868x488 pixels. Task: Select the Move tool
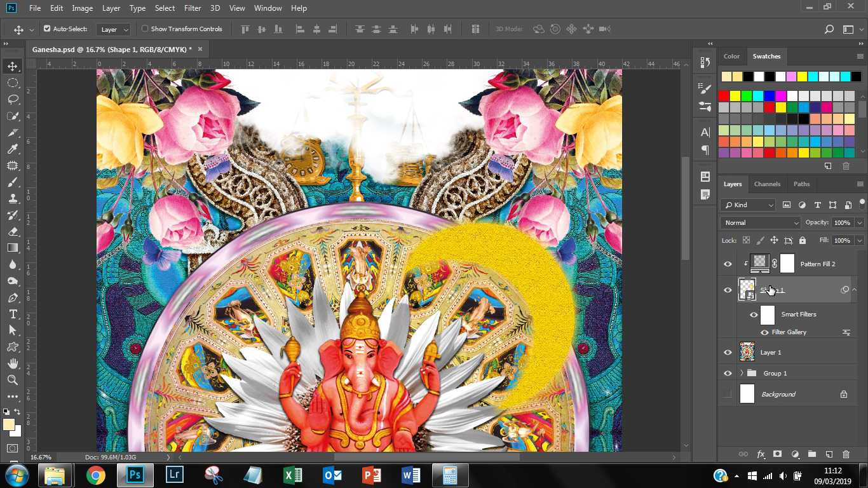click(13, 66)
